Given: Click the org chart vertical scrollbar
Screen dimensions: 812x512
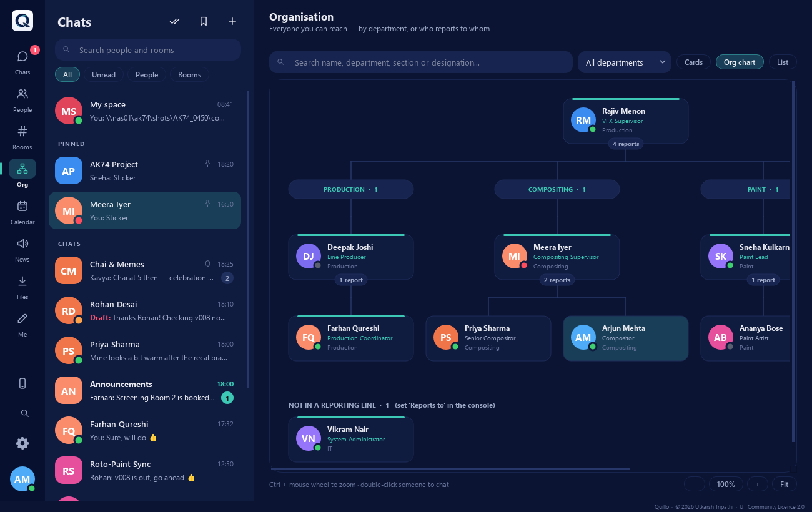Looking at the screenshot, I should 793,262.
